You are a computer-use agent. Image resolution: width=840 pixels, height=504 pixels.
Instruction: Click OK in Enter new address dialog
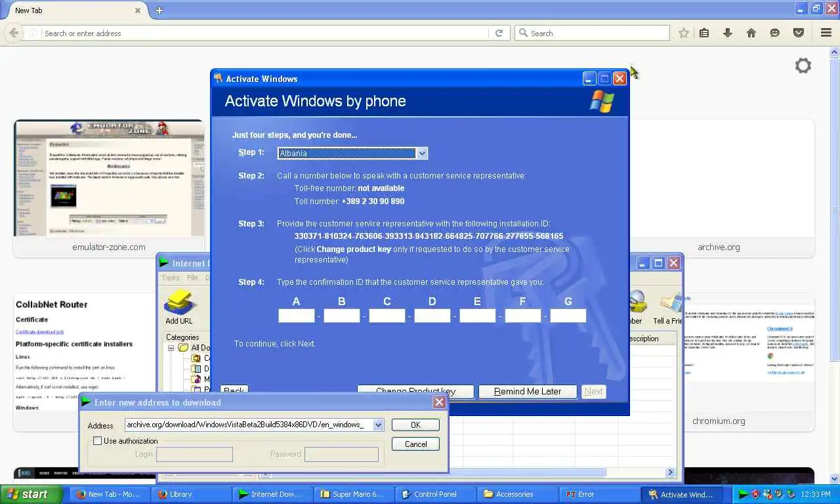pos(415,425)
